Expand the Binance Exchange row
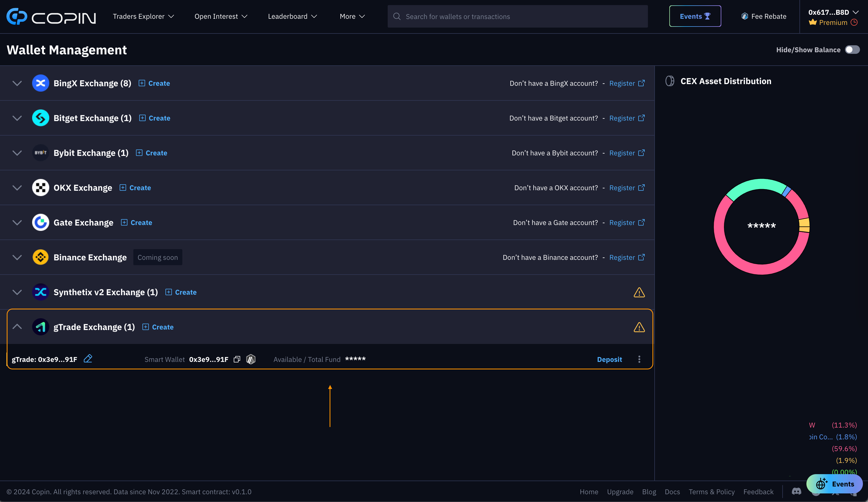 pos(17,257)
